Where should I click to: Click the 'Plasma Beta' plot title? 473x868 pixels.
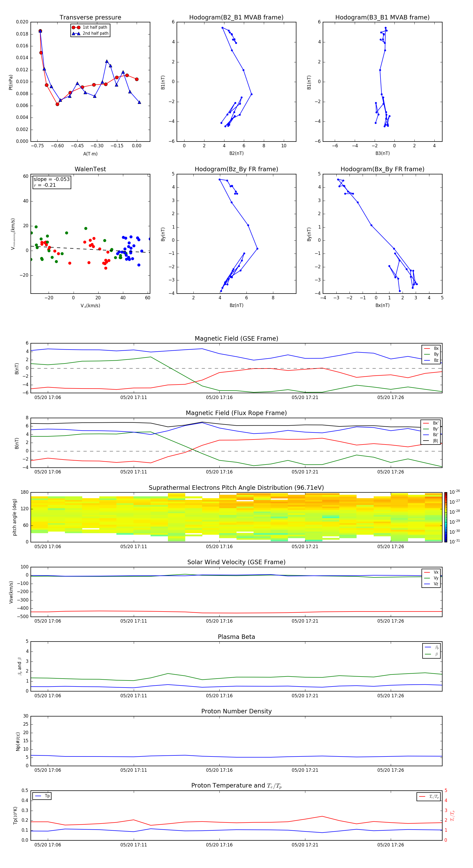coord(236,637)
